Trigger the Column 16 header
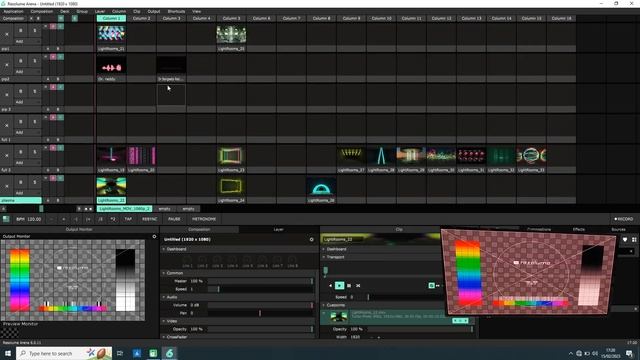Viewport: 640px width, 360px height. [561, 18]
